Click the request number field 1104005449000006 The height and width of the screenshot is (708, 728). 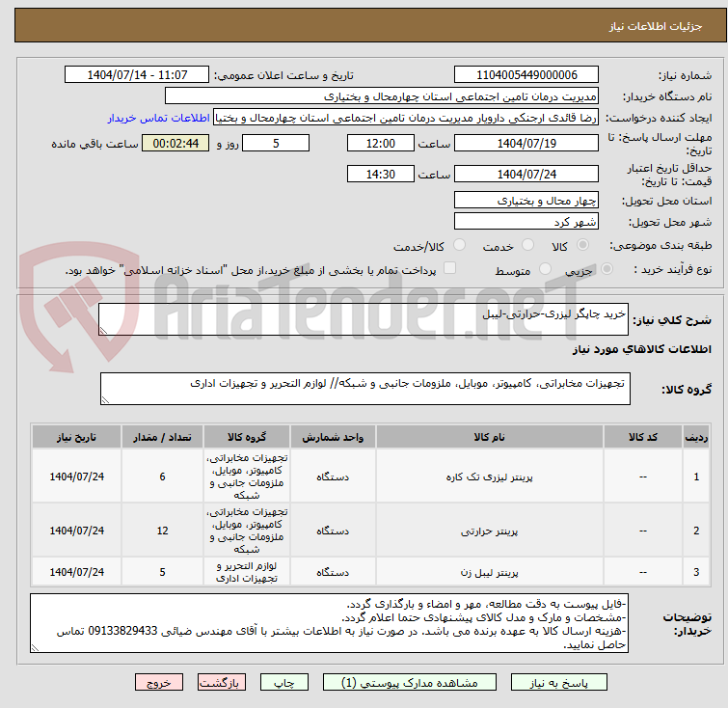526,75
